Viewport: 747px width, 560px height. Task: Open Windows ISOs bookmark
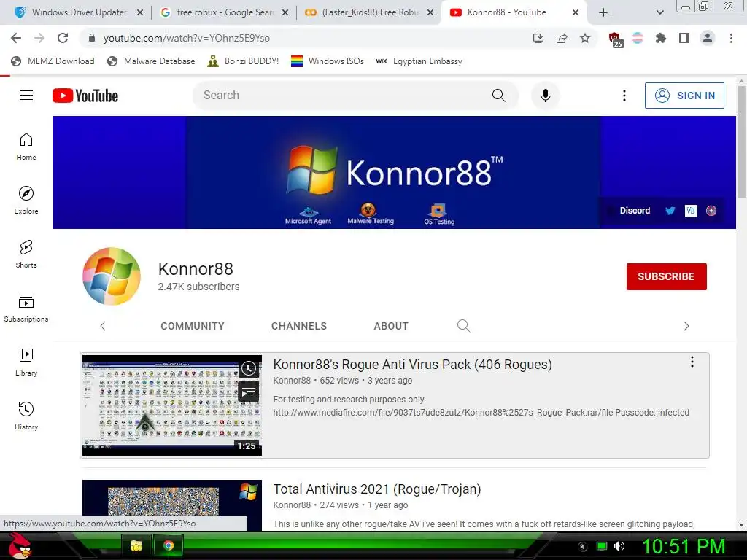point(328,61)
